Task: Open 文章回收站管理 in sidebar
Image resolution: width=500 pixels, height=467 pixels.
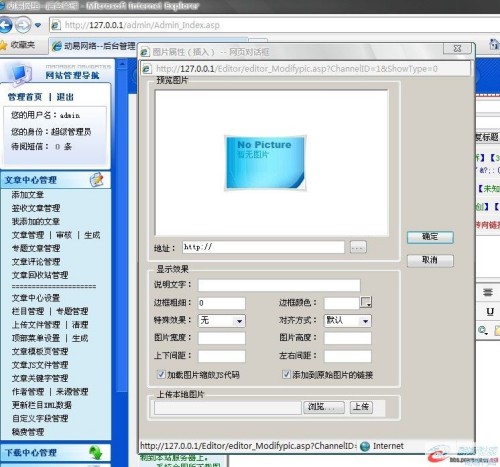Action: click(40, 275)
